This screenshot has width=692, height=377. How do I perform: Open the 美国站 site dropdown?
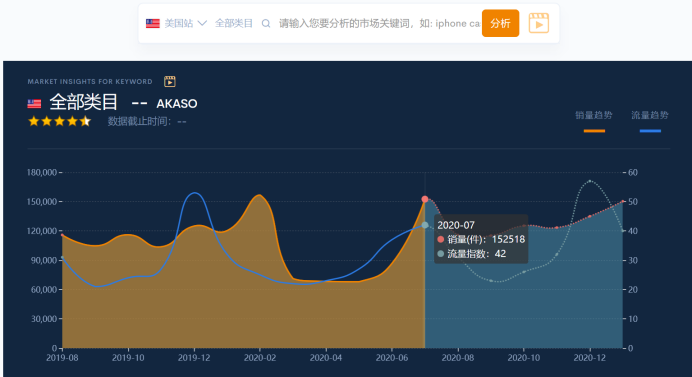point(185,23)
